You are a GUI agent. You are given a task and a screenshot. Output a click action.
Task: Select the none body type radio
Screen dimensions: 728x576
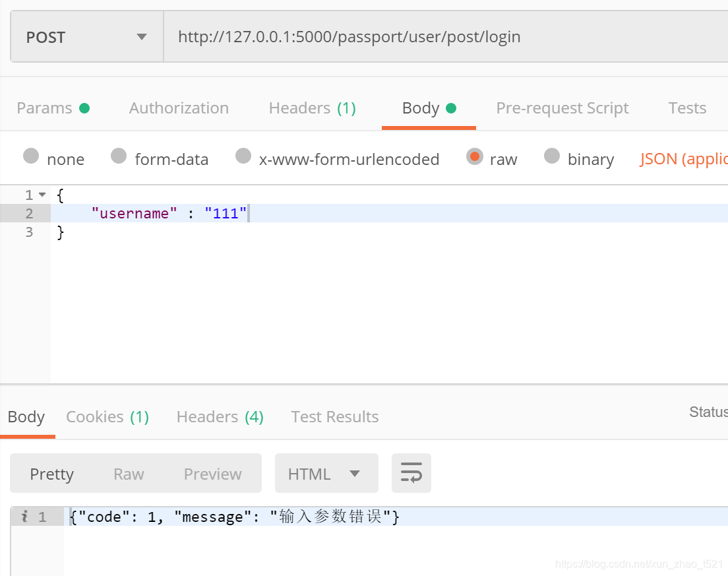point(31,156)
